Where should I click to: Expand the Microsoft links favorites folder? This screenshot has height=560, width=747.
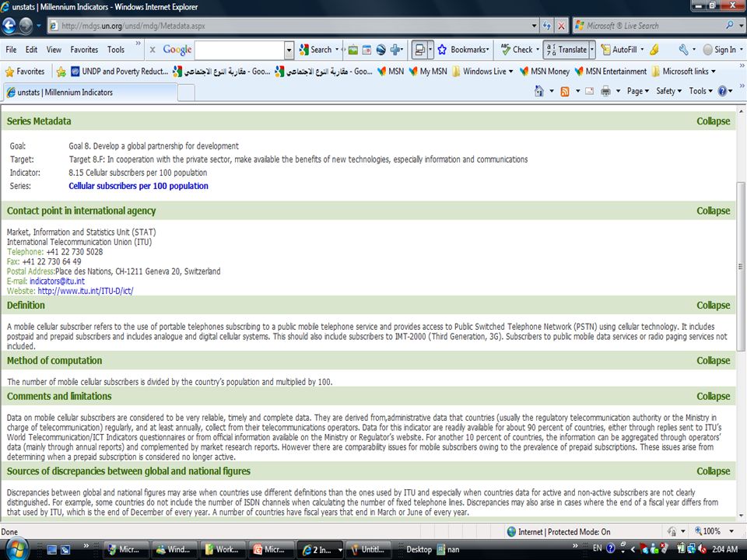684,72
